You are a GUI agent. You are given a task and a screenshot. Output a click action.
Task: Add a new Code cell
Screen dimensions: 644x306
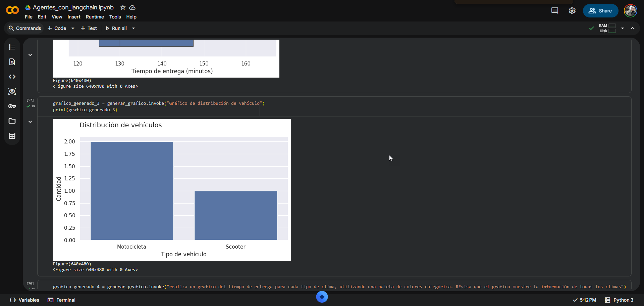pyautogui.click(x=57, y=28)
